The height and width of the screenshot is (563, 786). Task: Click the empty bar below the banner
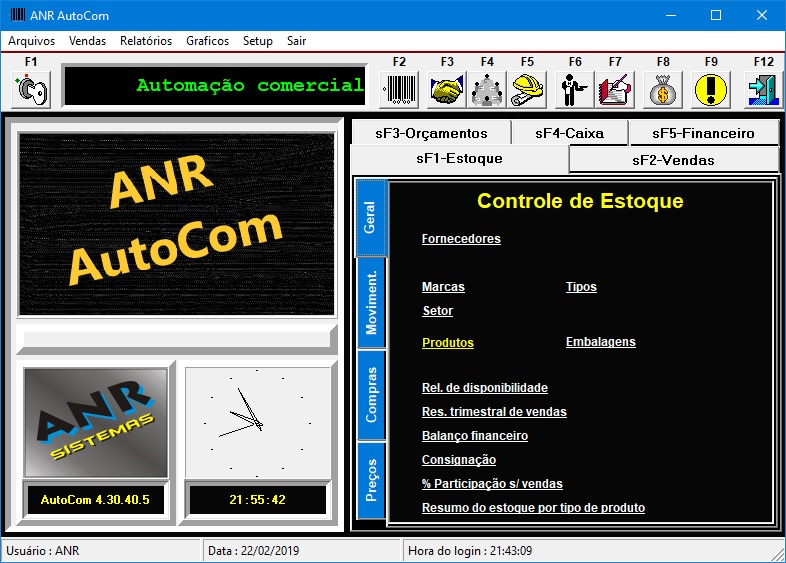tap(176, 339)
